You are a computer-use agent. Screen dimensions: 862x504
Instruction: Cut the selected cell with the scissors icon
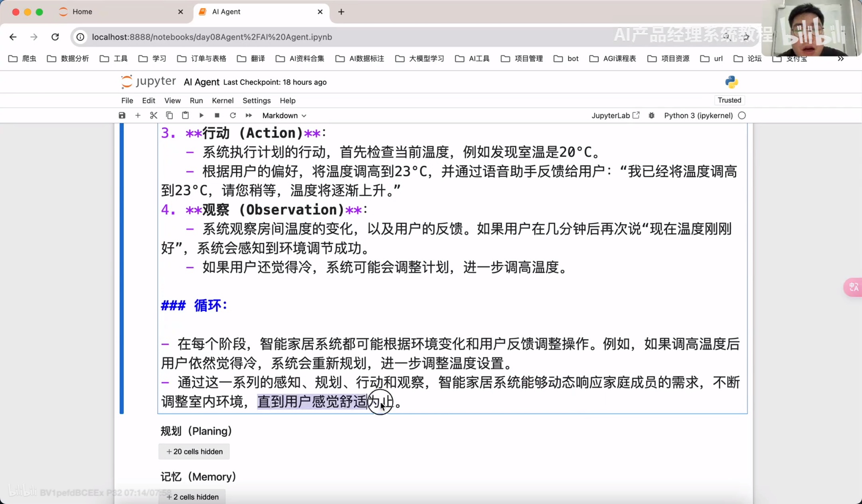click(x=154, y=116)
